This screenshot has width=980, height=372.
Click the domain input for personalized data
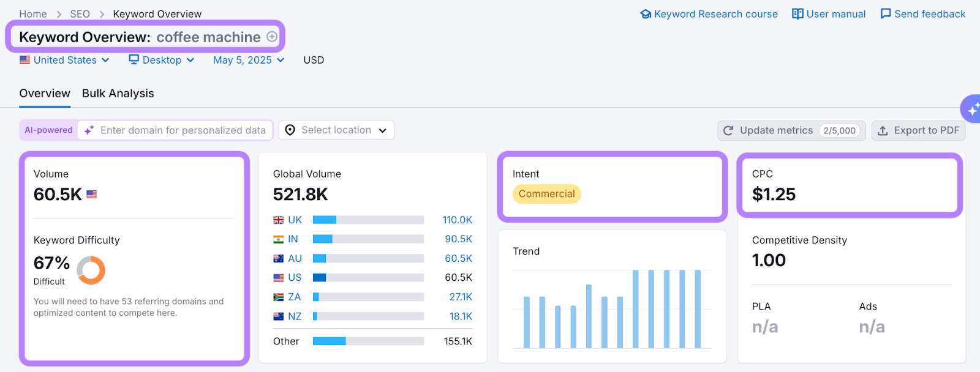[x=183, y=130]
